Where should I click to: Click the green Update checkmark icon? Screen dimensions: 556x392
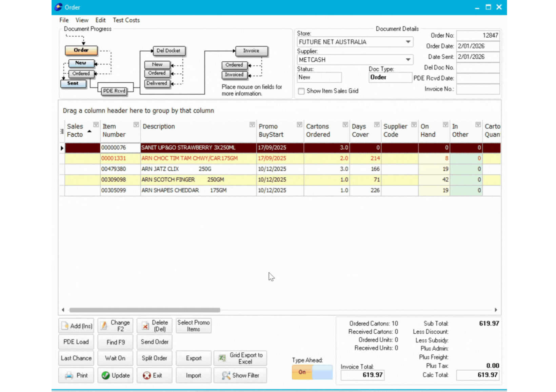105,375
